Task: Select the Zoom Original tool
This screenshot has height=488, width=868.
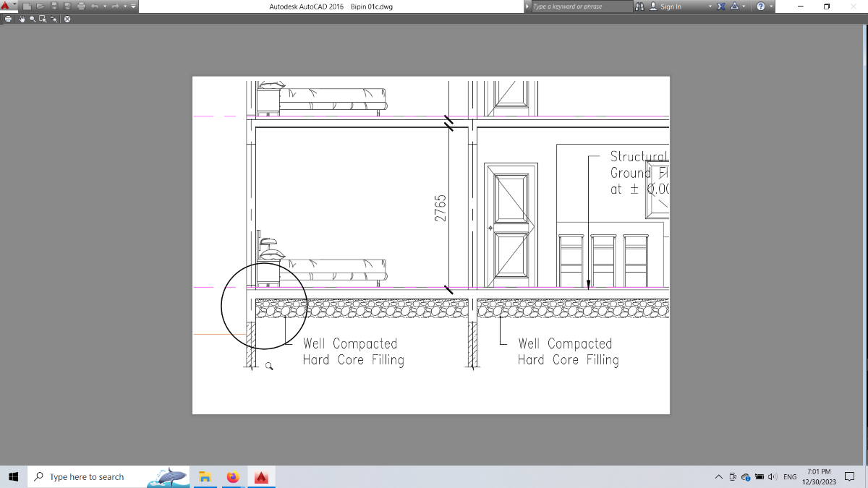Action: click(x=54, y=19)
